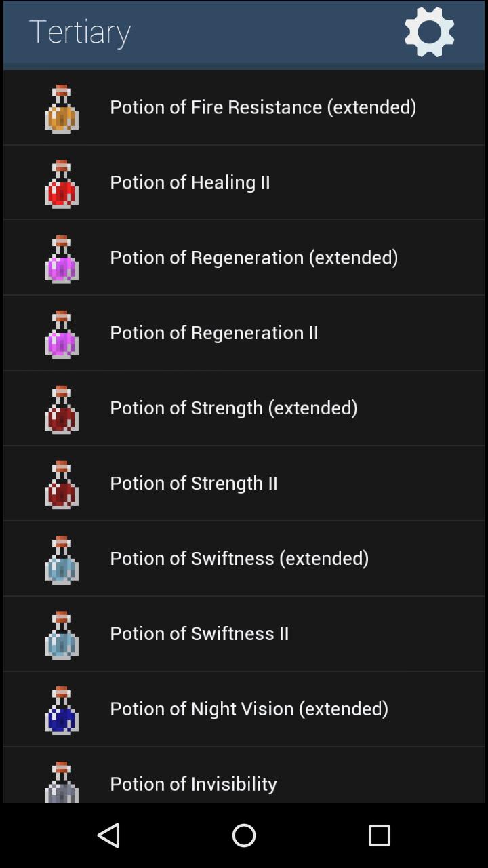The image size is (488, 868).
Task: Tap the Strength (extended) dark red potion icon
Action: (x=62, y=410)
